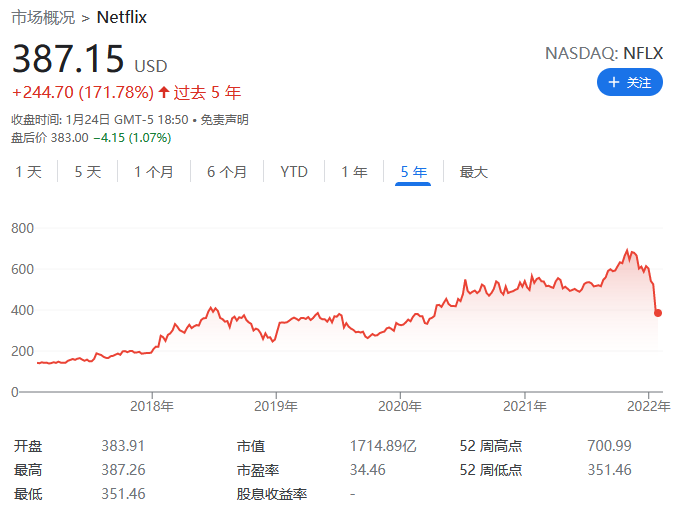The width and height of the screenshot is (685, 519).
Task: Click the 200 y-axis label
Action: [22, 351]
